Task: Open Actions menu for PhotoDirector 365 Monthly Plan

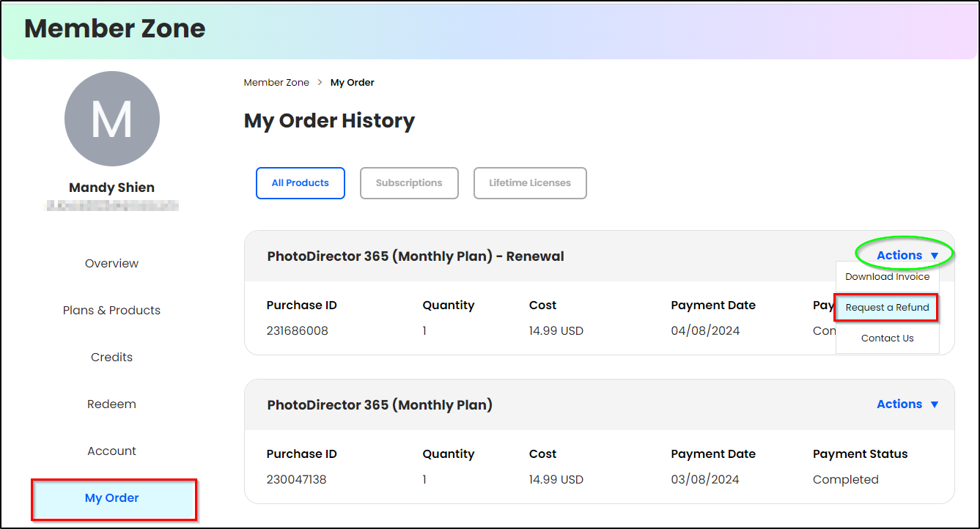Action: pyautogui.click(x=907, y=404)
